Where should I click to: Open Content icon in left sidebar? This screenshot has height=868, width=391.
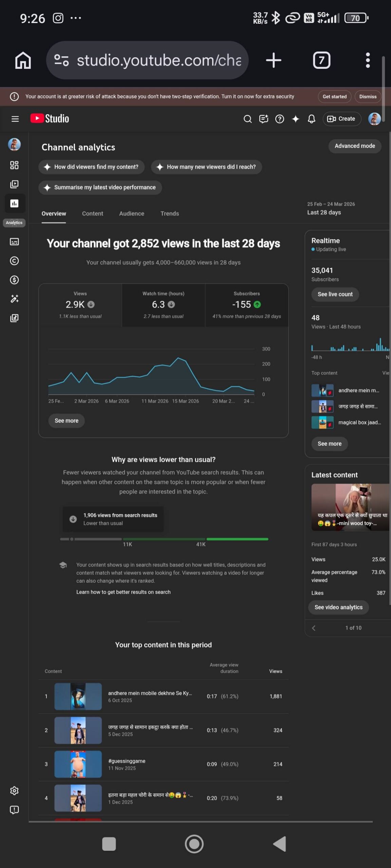[14, 184]
